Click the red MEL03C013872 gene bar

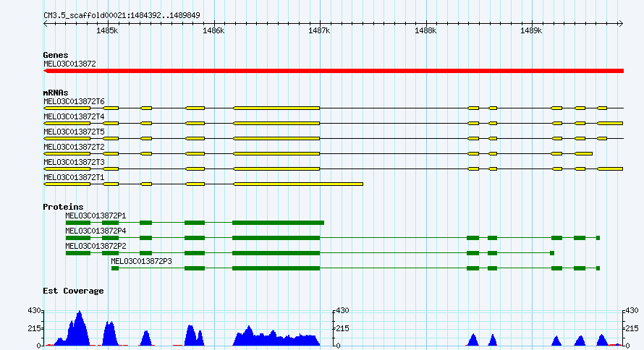(x=334, y=71)
